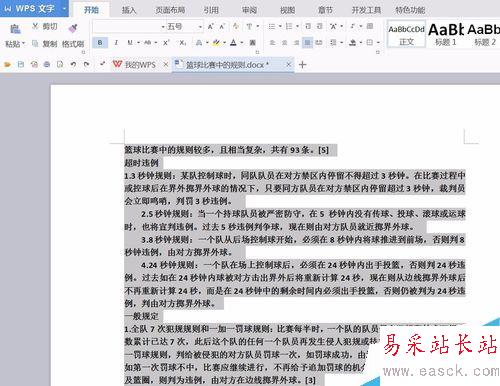The height and width of the screenshot is (386, 500).
Task: Open the 插入 (Insert) tab
Action: [x=129, y=10]
